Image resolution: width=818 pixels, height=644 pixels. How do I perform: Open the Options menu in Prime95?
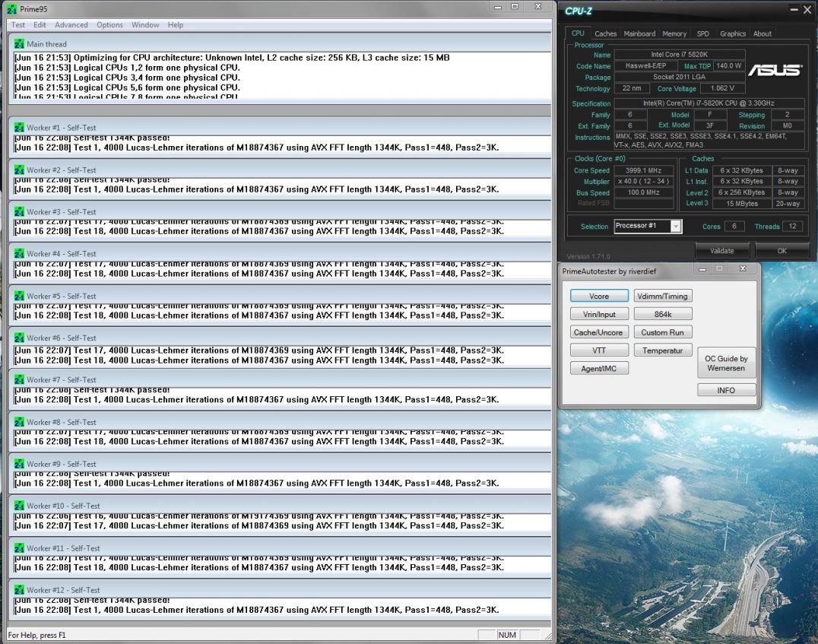pos(109,24)
